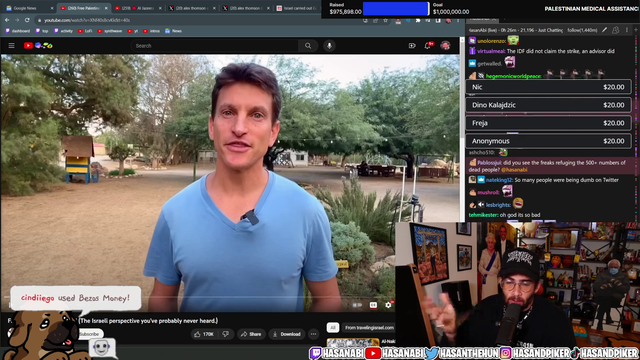Click the YouTube search magnifier button
Image resolution: width=640 pixels, height=360 pixels.
click(308, 46)
